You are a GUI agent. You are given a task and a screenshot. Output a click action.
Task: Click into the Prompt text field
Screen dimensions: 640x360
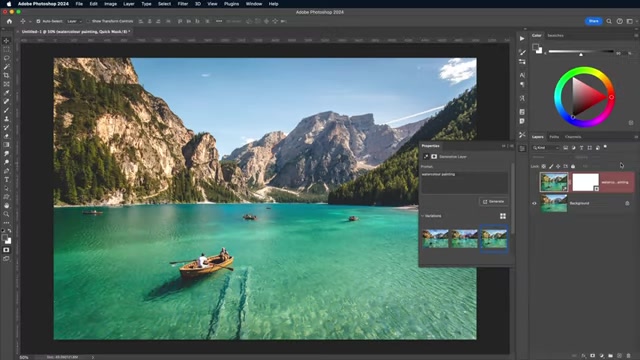464,182
